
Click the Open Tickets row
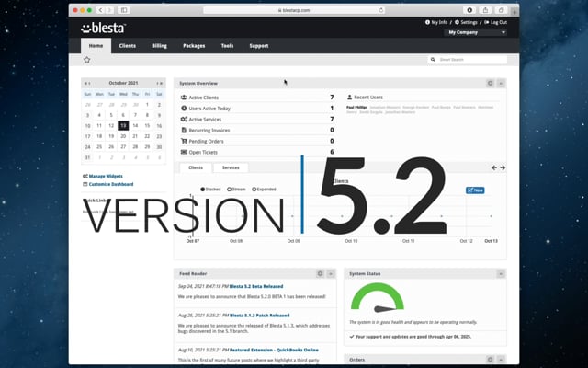point(257,152)
